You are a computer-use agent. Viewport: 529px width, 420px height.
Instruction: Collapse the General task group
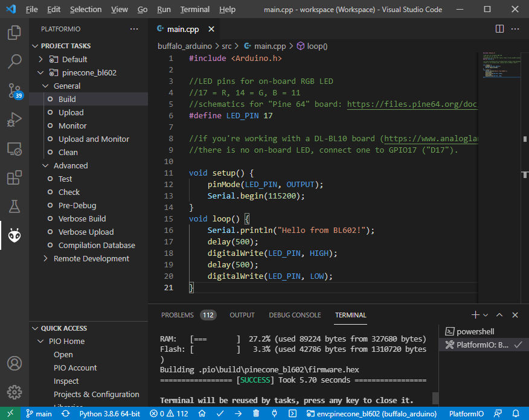pos(45,86)
